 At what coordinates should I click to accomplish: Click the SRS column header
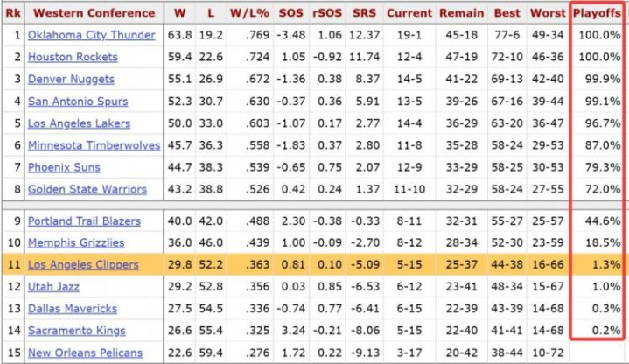pos(364,13)
